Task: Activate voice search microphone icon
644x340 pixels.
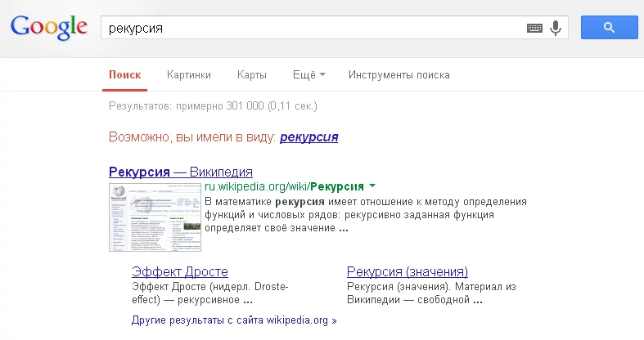Action: click(x=556, y=28)
